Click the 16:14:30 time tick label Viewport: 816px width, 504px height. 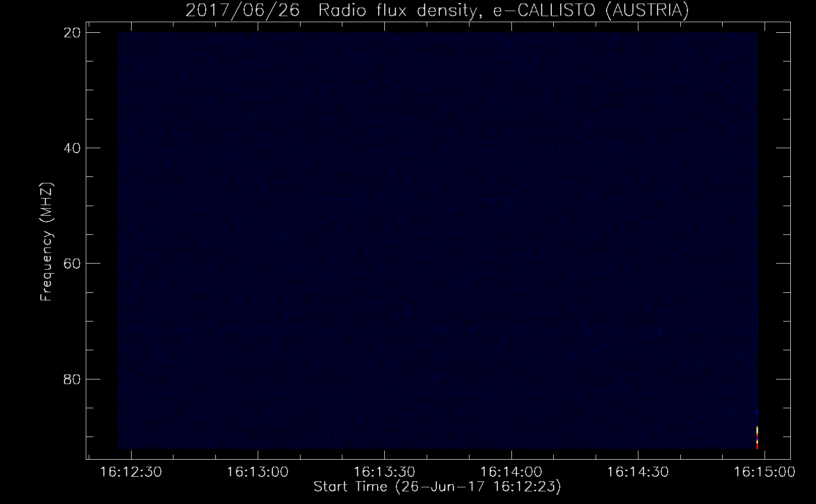(638, 472)
